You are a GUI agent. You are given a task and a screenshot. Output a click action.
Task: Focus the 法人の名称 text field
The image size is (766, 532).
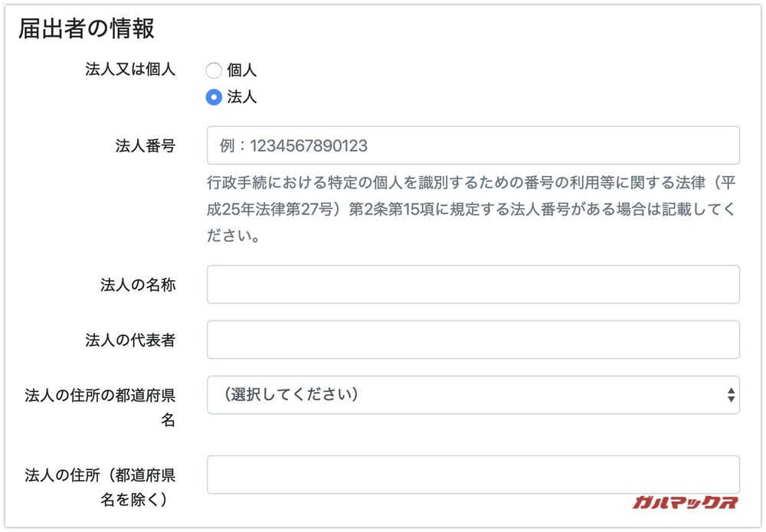click(x=473, y=284)
